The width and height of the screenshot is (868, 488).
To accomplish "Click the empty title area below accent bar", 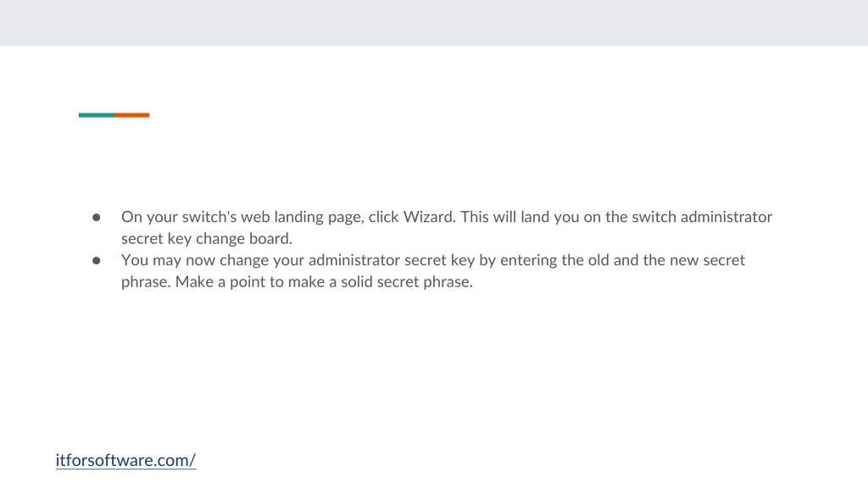I will click(434, 155).
